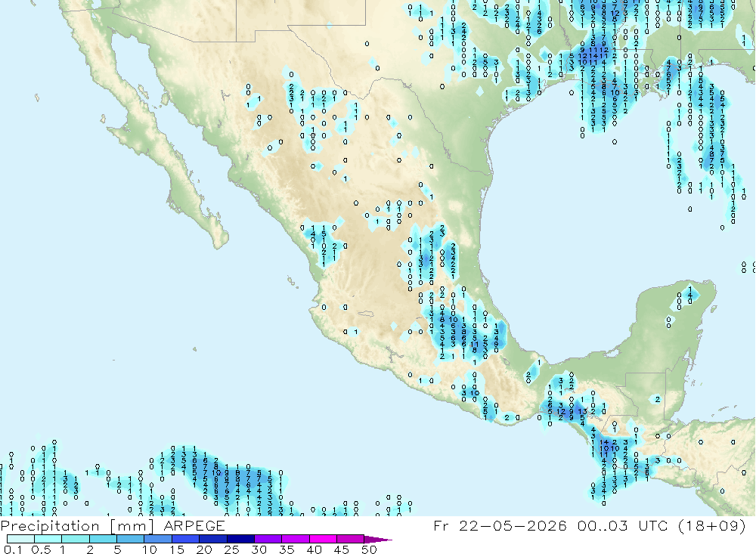Select the 45–50 mm legend color box

tap(350, 539)
